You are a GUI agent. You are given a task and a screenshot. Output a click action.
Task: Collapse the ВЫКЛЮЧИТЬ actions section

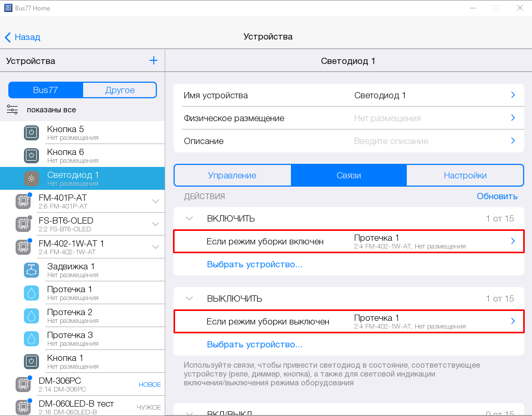click(x=190, y=298)
